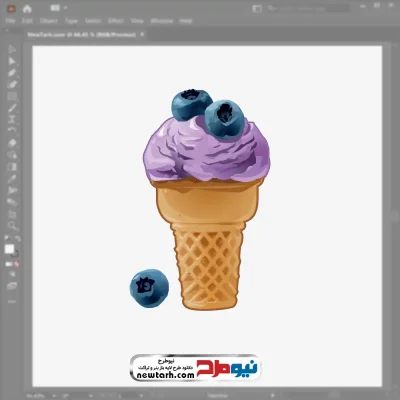Select the Selection tool arrow
The height and width of the screenshot is (400, 400).
click(12, 49)
